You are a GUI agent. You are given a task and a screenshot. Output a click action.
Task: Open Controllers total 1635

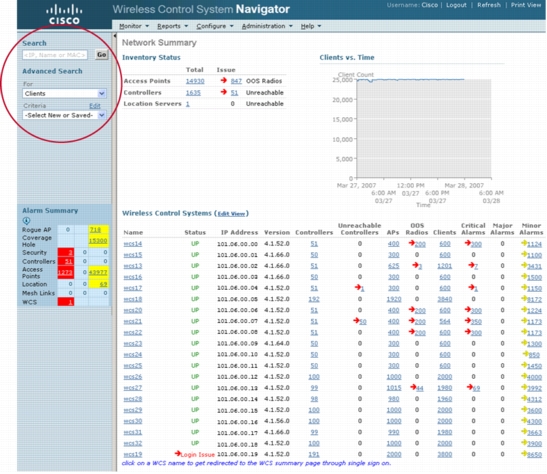(x=193, y=92)
